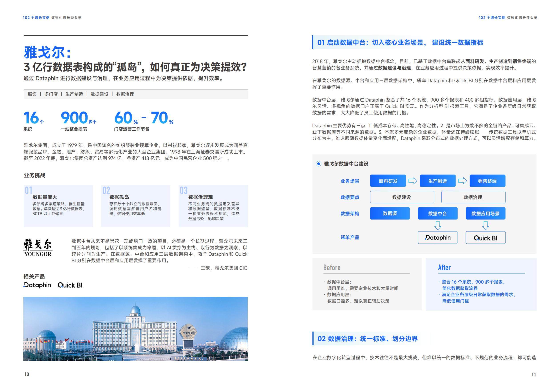Click the 02 数据孤岛 challenge card

pyautogui.click(x=135, y=206)
